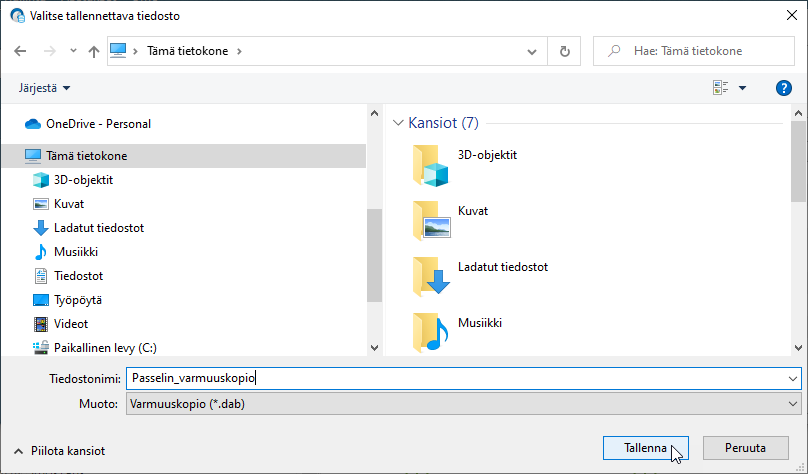Expand chevron after Tämä tietokone breadcrumb

click(239, 51)
